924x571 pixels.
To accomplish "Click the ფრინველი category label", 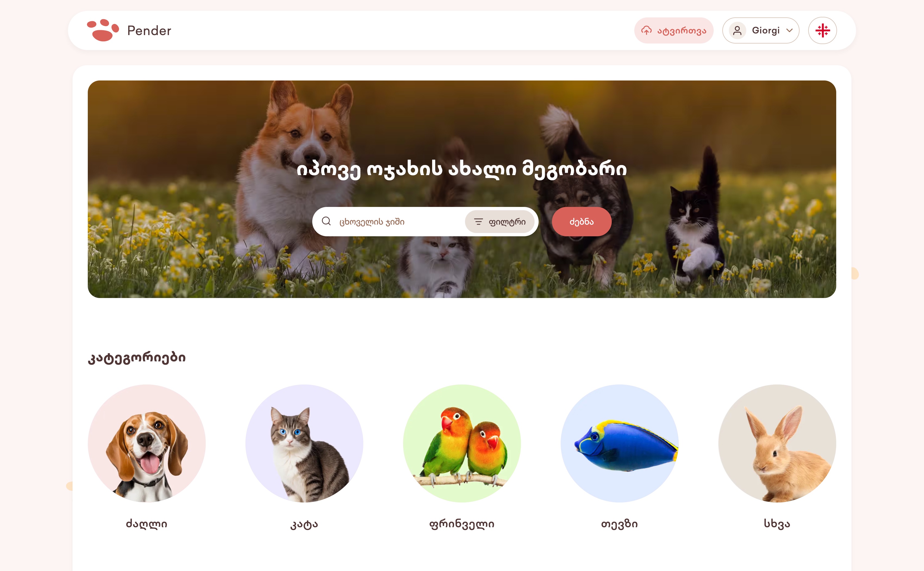I will pyautogui.click(x=462, y=524).
